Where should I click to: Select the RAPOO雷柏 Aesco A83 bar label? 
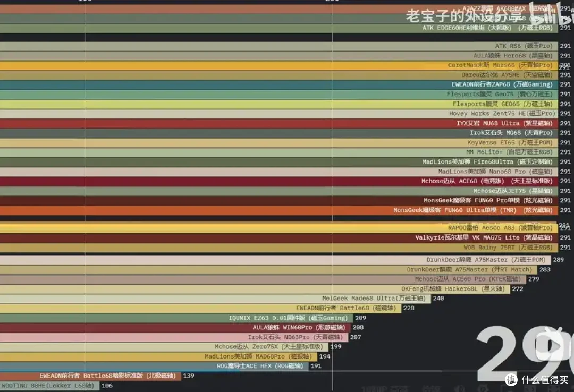[500, 228]
